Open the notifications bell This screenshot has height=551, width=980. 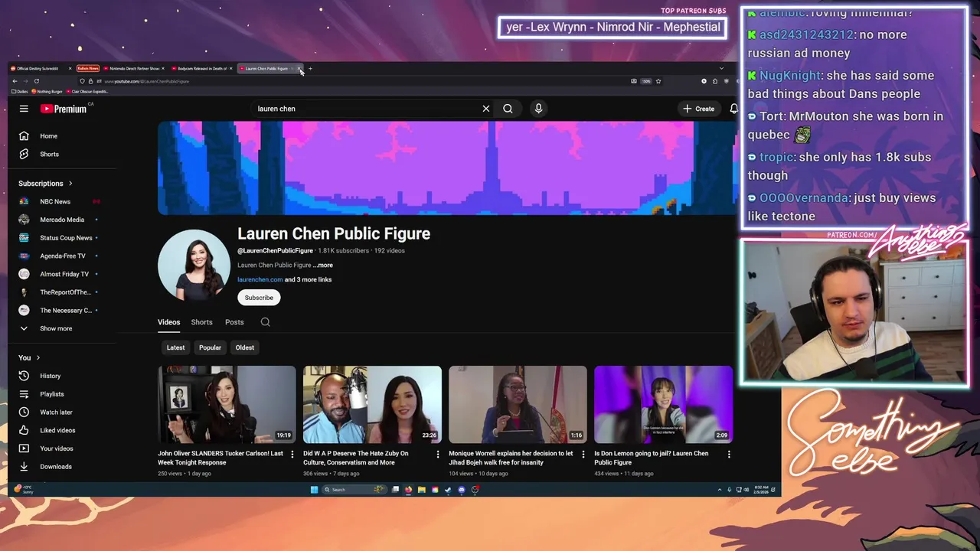[x=733, y=109]
